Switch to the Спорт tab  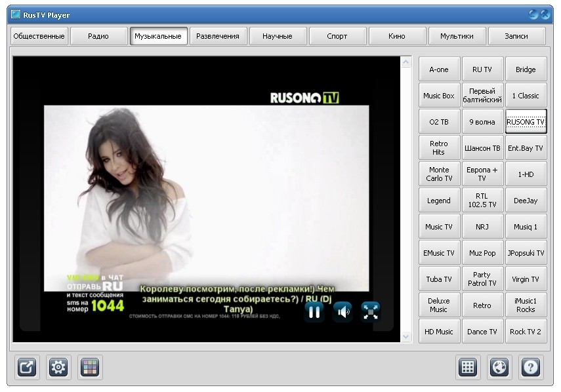[337, 36]
